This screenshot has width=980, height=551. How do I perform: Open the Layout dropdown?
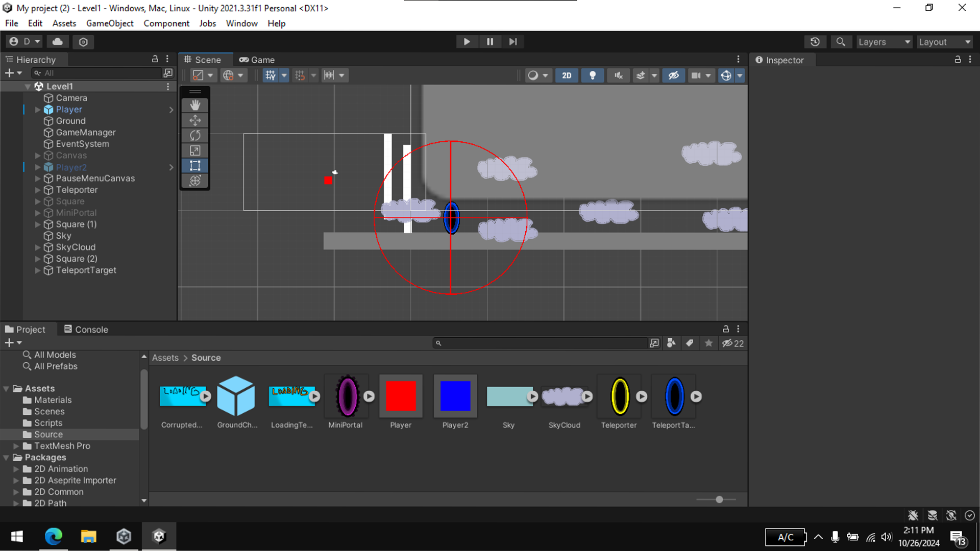[944, 42]
